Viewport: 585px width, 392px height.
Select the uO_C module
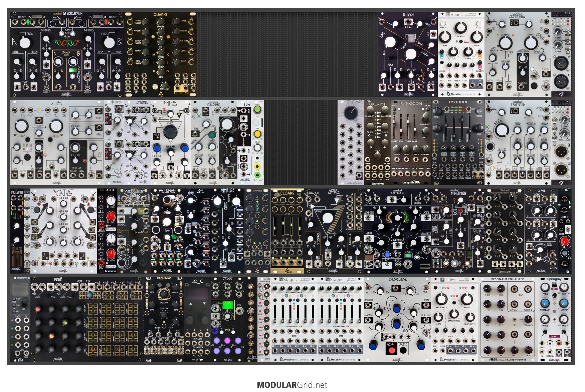pos(197,319)
